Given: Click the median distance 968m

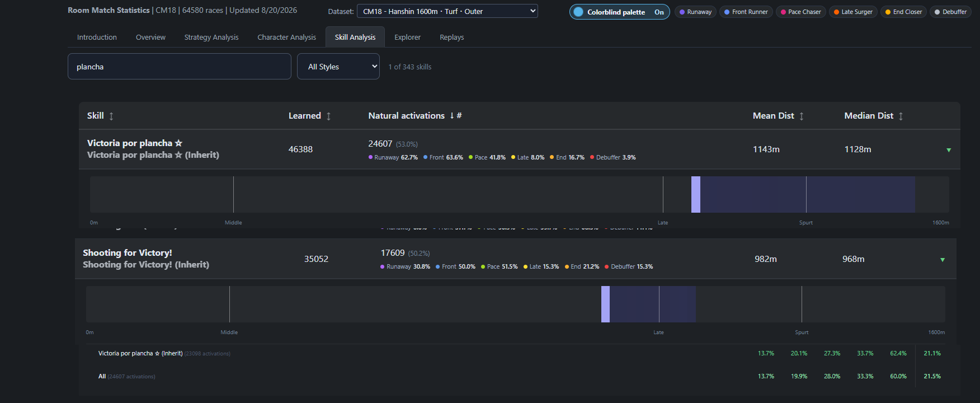Looking at the screenshot, I should point(854,259).
